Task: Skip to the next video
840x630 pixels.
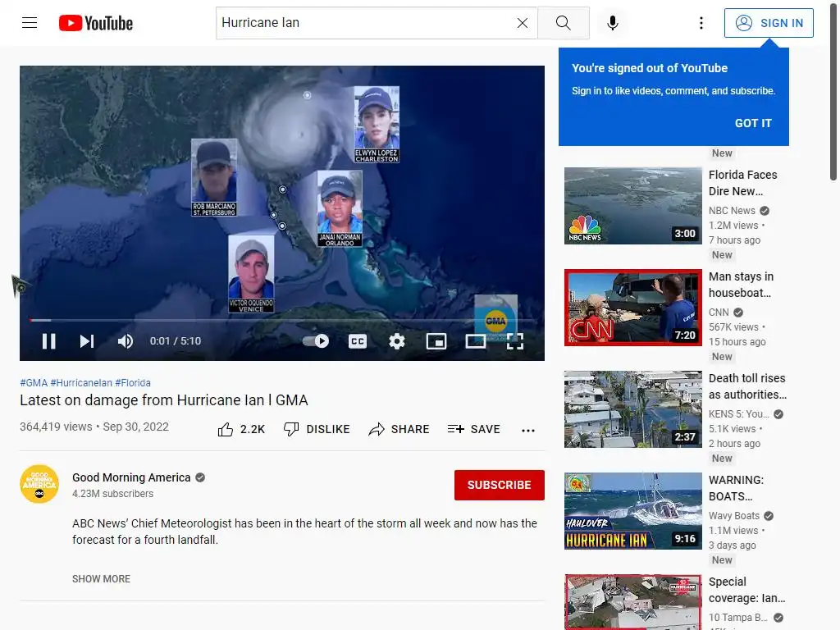Action: (x=87, y=341)
